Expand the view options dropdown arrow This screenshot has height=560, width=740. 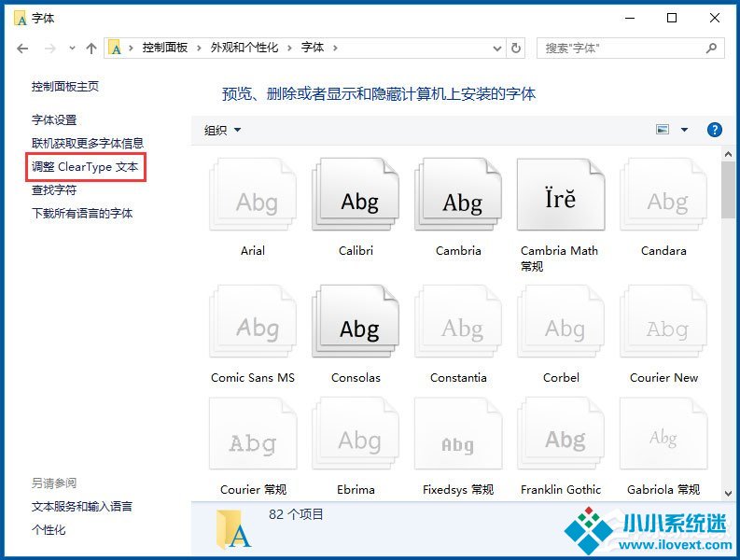click(684, 130)
